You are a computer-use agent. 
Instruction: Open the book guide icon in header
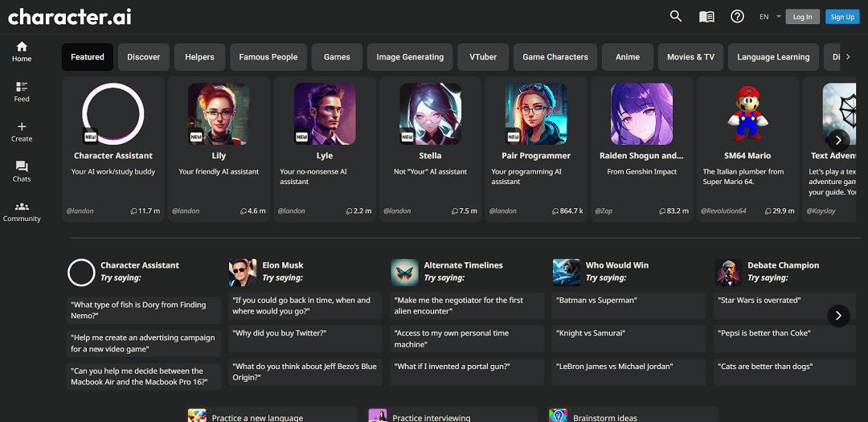point(706,16)
